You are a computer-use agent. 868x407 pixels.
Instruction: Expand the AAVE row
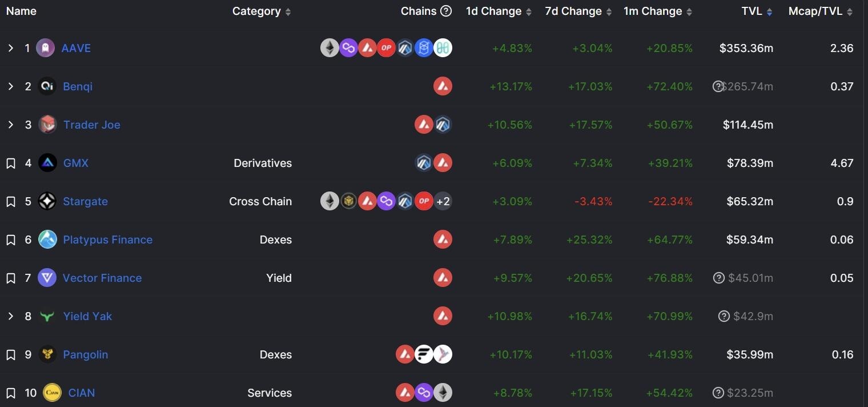click(10, 48)
